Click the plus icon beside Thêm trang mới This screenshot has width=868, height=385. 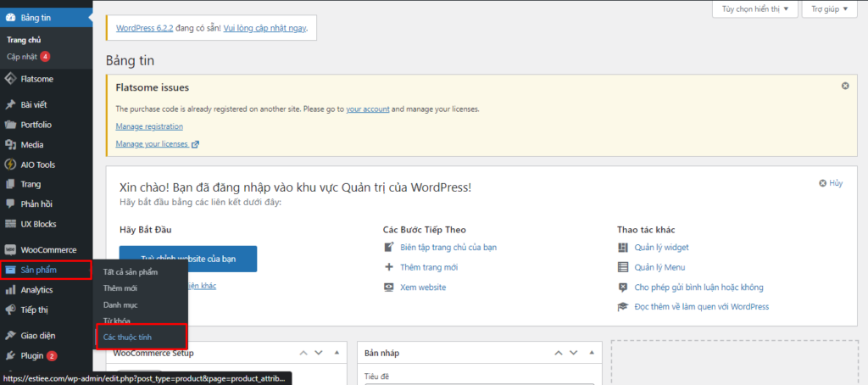pos(388,267)
